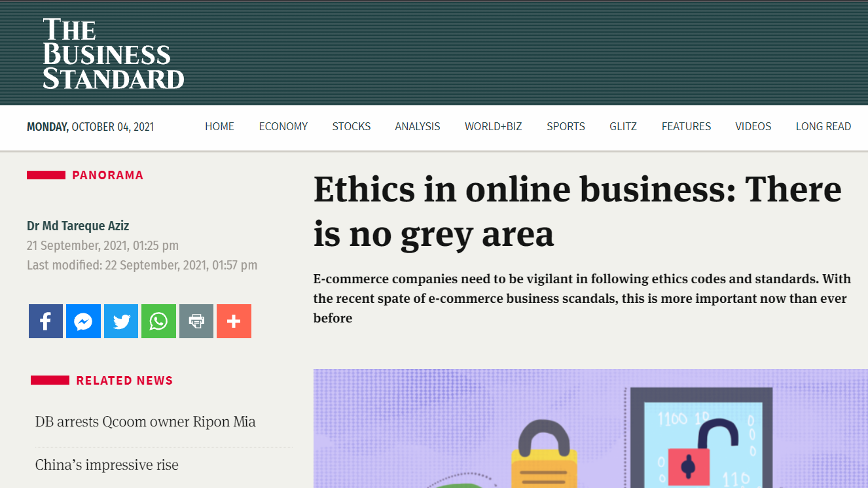This screenshot has width=868, height=488.
Task: Share via Facebook Messenger icon
Action: (83, 321)
